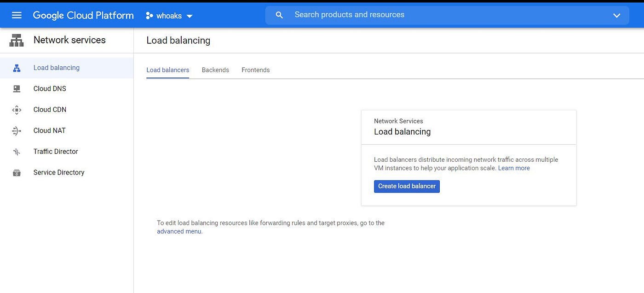Image resolution: width=644 pixels, height=293 pixels.
Task: Select Cloud NAT in the sidebar
Action: (67, 130)
